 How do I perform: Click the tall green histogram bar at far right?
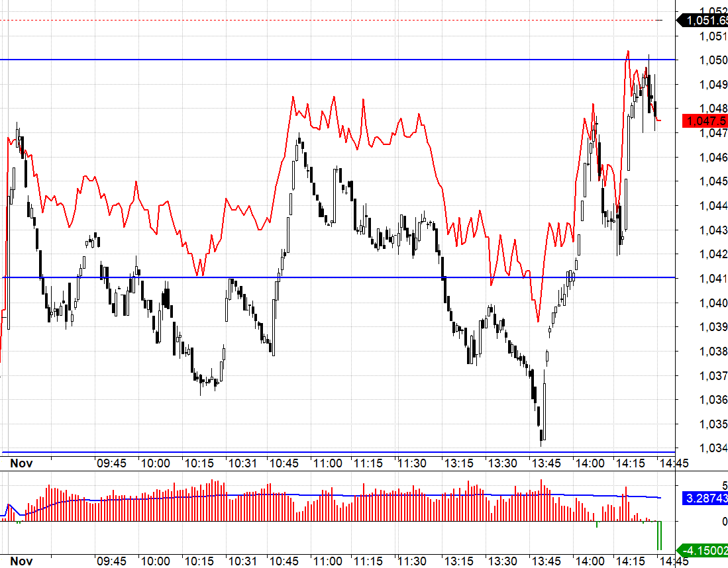[659, 536]
